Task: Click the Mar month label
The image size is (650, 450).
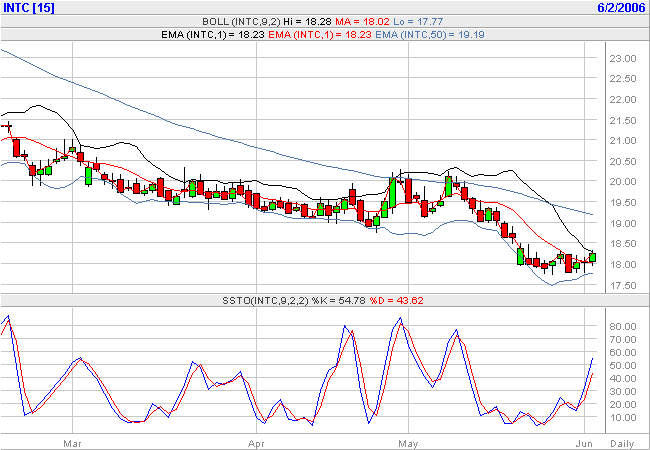Action: coord(72,444)
